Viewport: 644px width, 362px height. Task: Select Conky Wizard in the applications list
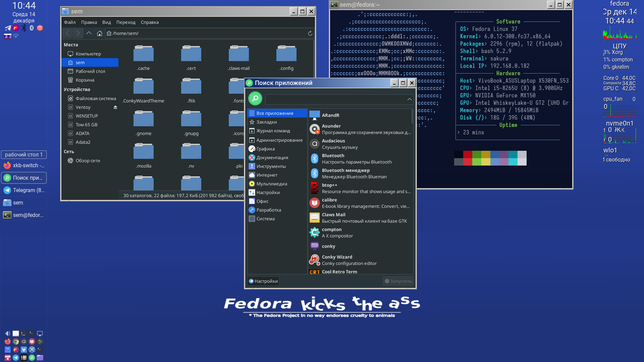[360, 260]
